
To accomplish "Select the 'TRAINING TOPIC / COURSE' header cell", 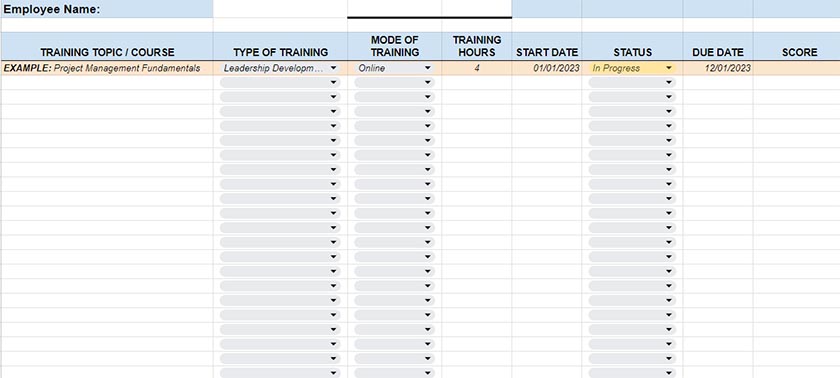I will click(107, 47).
